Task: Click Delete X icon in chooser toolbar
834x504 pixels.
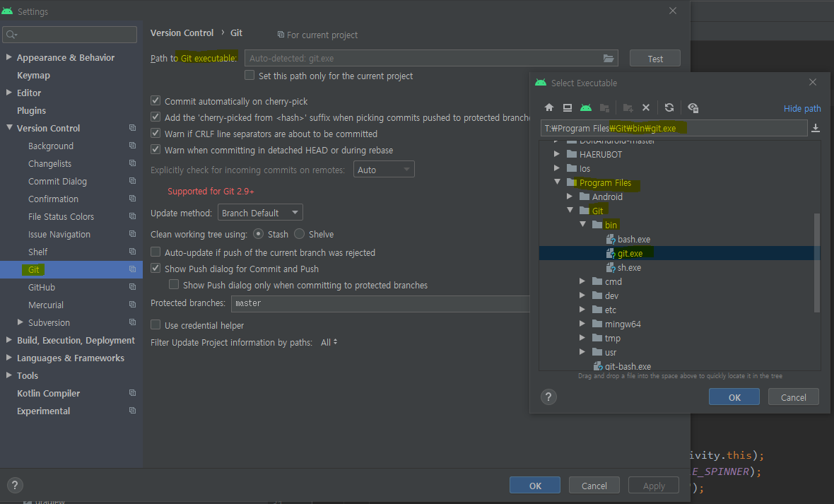Action: coord(646,107)
